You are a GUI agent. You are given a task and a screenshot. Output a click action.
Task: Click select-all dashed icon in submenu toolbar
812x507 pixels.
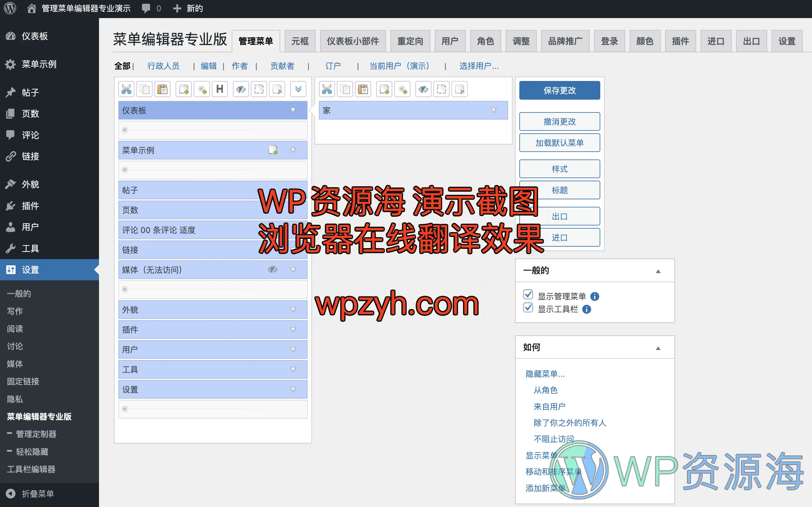click(441, 89)
